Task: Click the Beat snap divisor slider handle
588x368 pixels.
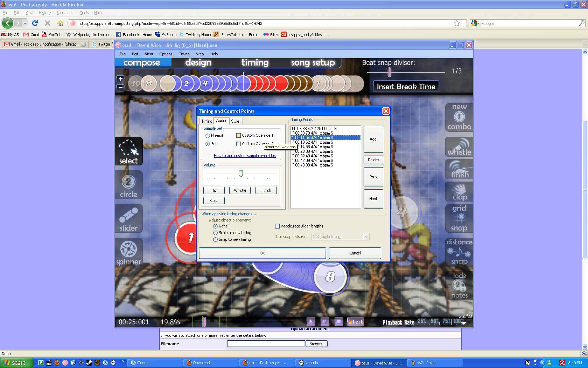Action: click(389, 72)
